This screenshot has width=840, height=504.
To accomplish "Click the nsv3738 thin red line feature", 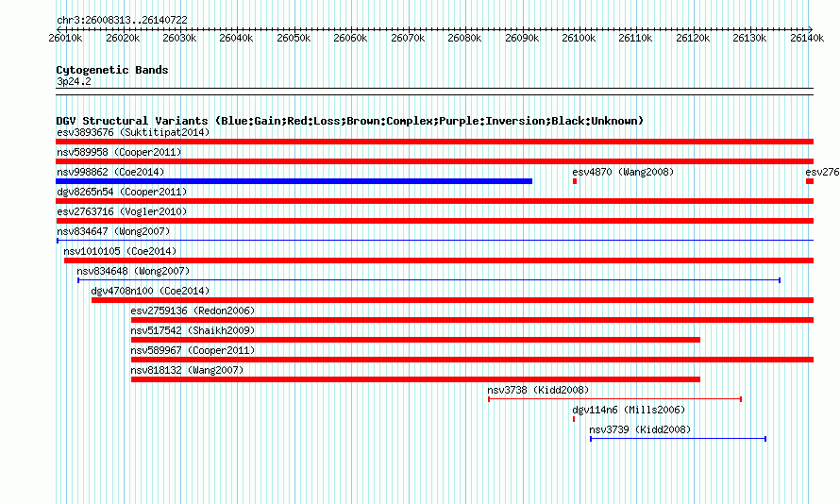I will click(615, 399).
